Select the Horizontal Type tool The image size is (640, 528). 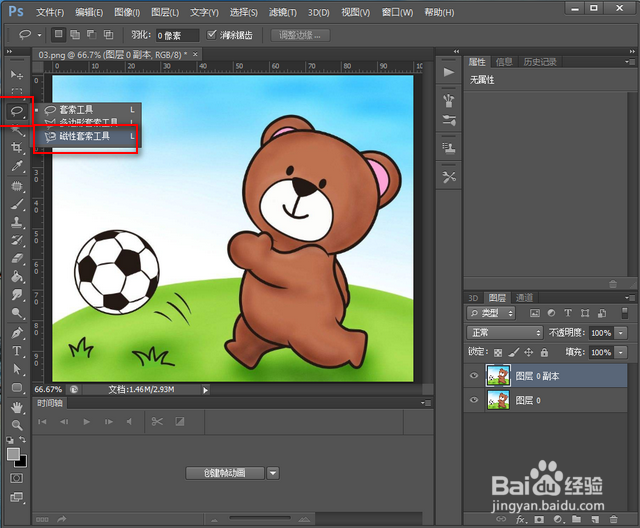click(x=17, y=351)
